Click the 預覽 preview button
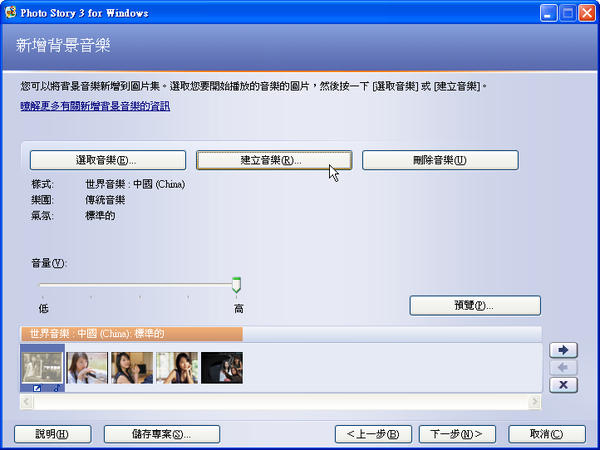The height and width of the screenshot is (450, 600). (475, 305)
